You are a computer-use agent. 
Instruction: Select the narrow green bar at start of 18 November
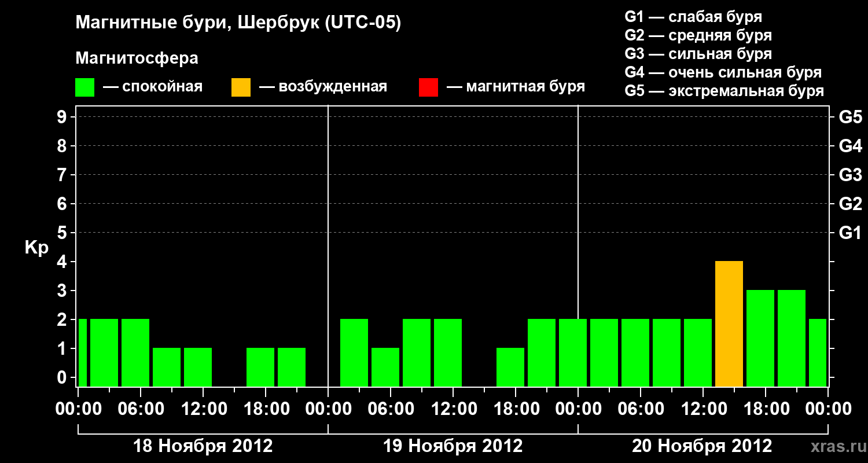click(83, 353)
